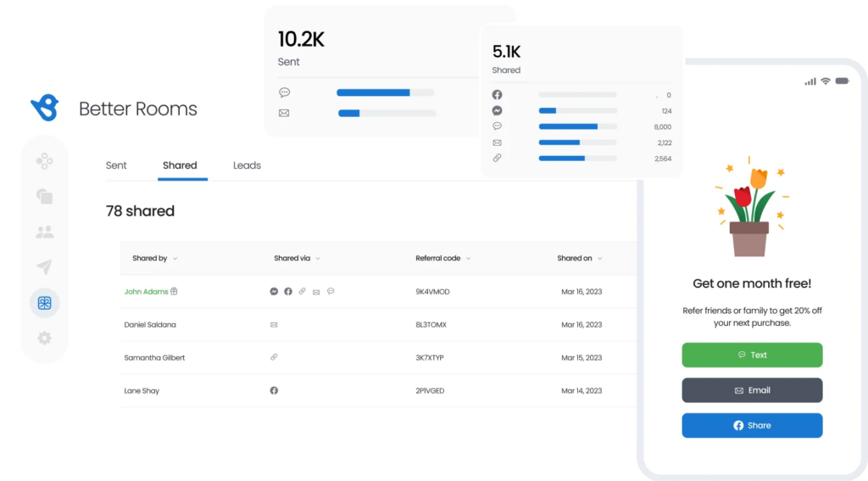Open the Leads tab

(247, 165)
